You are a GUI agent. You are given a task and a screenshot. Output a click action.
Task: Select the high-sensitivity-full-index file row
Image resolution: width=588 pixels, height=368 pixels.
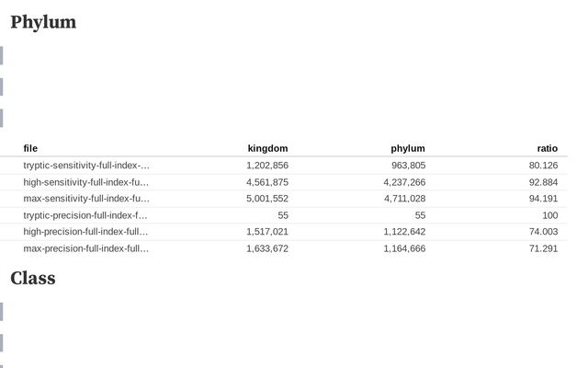86,182
